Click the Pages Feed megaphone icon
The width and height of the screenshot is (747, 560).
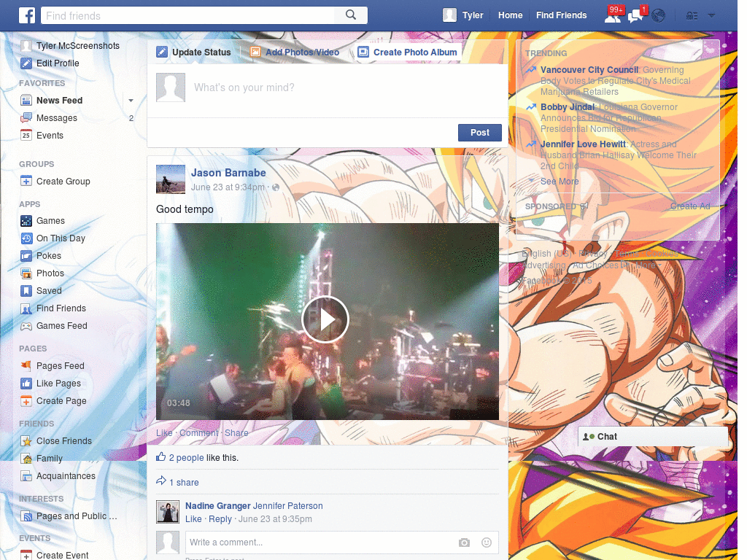(x=26, y=366)
